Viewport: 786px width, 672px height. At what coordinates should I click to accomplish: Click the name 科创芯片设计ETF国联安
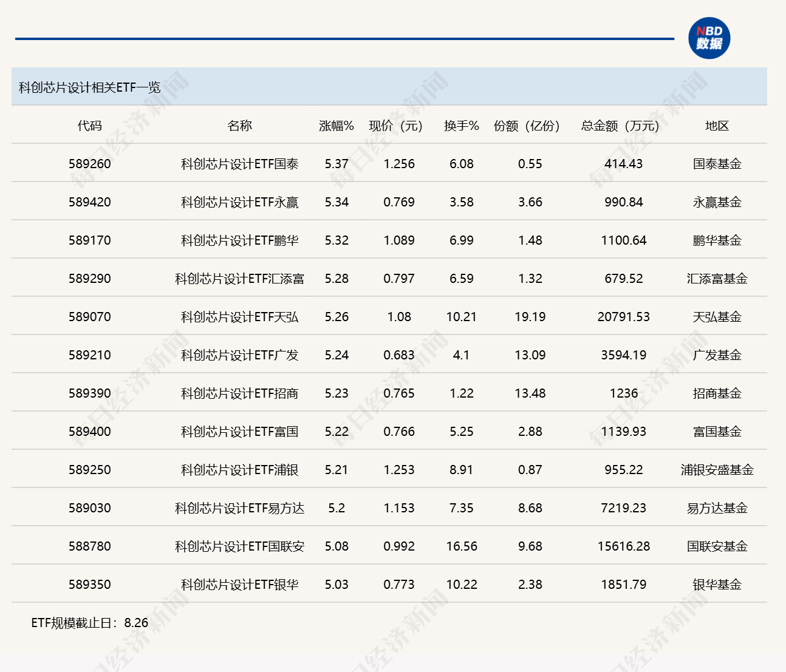coord(239,546)
